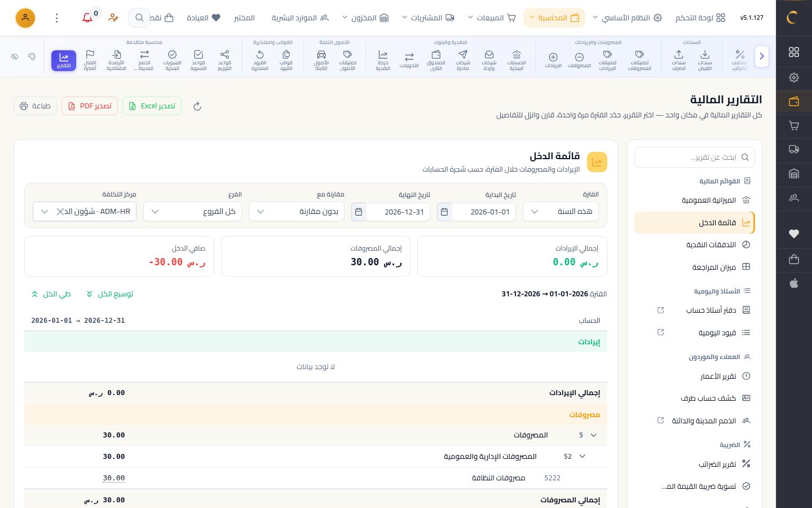
Task: Open calendar for تاريخ النهاية end date
Action: pos(359,212)
